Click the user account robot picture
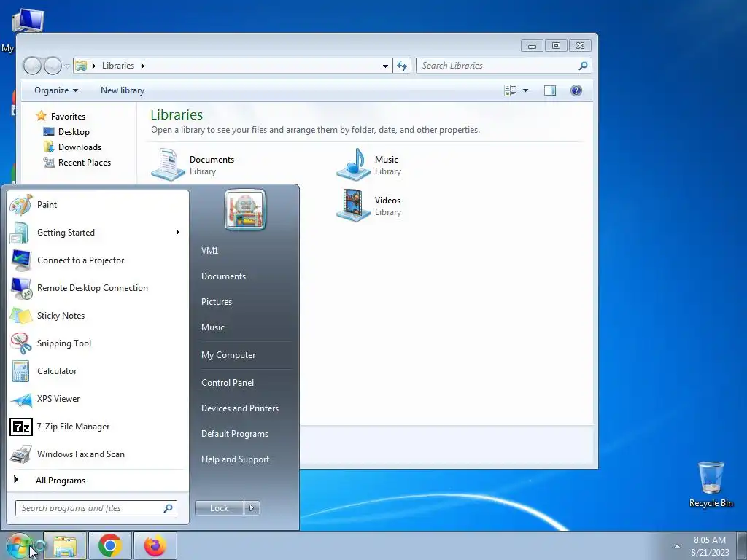This screenshot has width=747, height=560. (x=245, y=209)
